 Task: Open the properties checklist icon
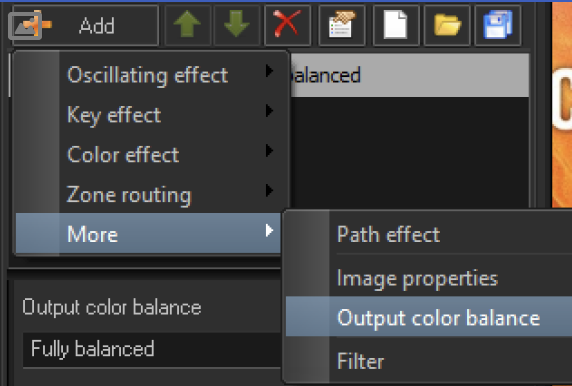click(x=342, y=25)
